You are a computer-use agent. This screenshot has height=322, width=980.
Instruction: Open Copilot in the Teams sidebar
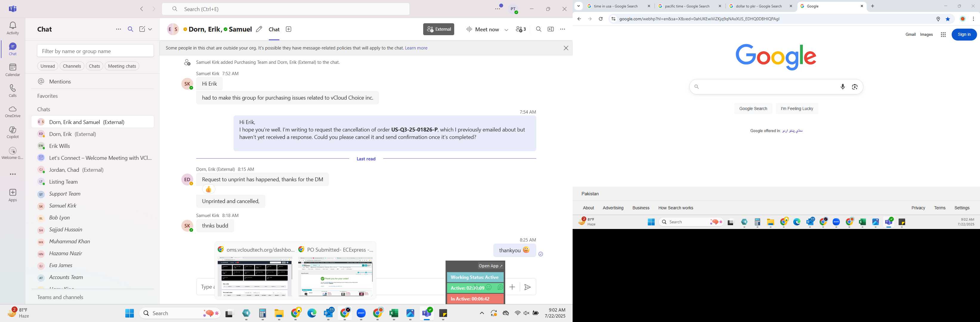click(x=13, y=132)
